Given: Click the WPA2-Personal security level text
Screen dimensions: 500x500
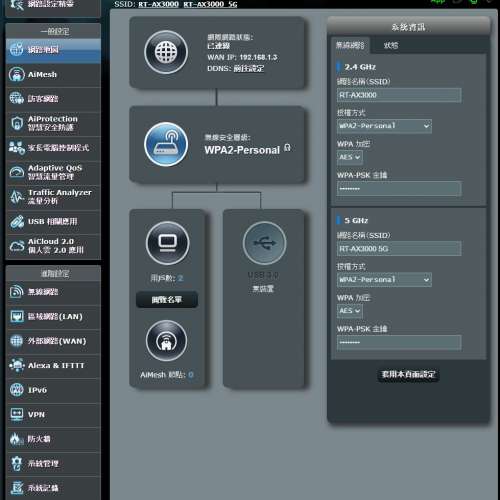Looking at the screenshot, I should click(242, 150).
